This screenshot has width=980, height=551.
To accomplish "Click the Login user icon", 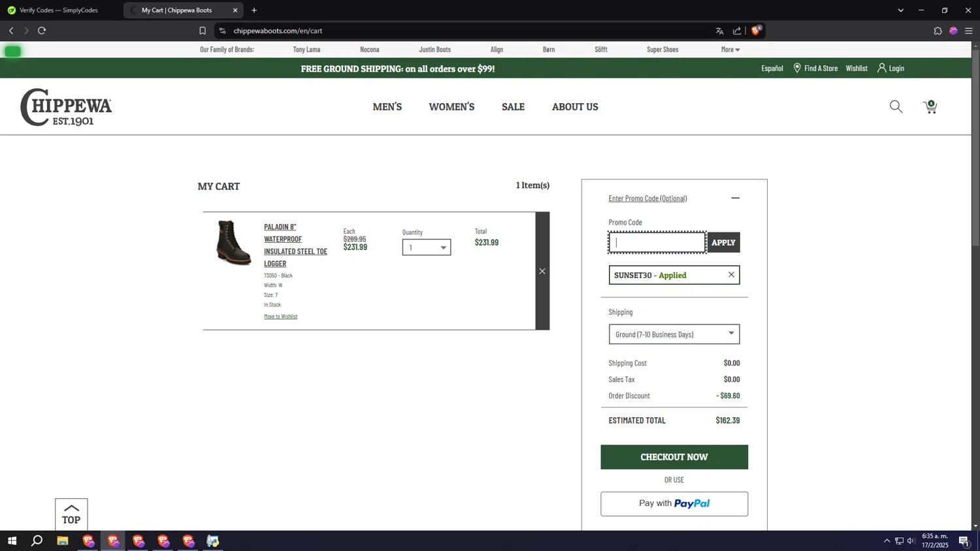I will (881, 68).
